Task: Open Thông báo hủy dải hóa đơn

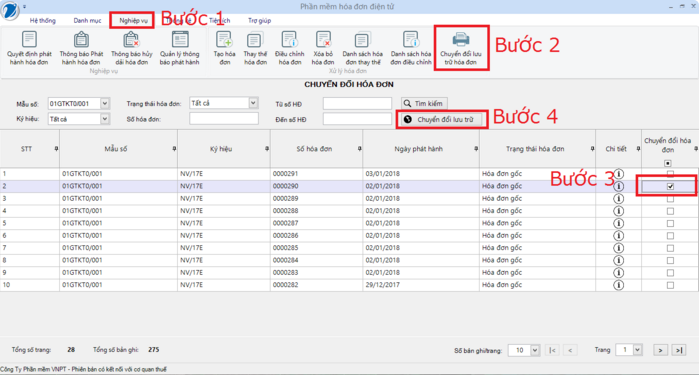Action: 132,48
